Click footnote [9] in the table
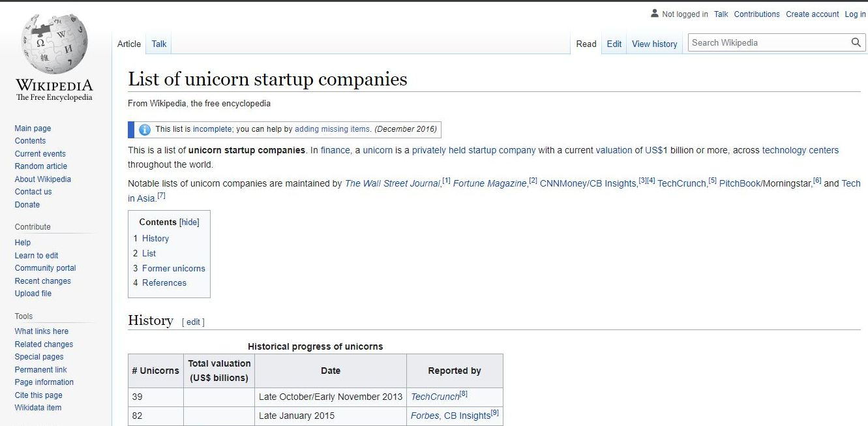Screen dimensions: 868x426 pyautogui.click(x=495, y=413)
